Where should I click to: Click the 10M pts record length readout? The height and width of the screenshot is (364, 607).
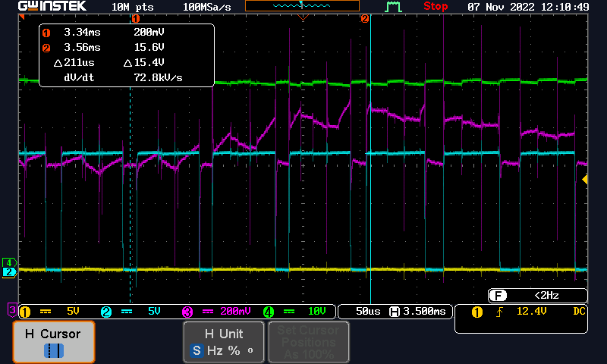pos(132,7)
